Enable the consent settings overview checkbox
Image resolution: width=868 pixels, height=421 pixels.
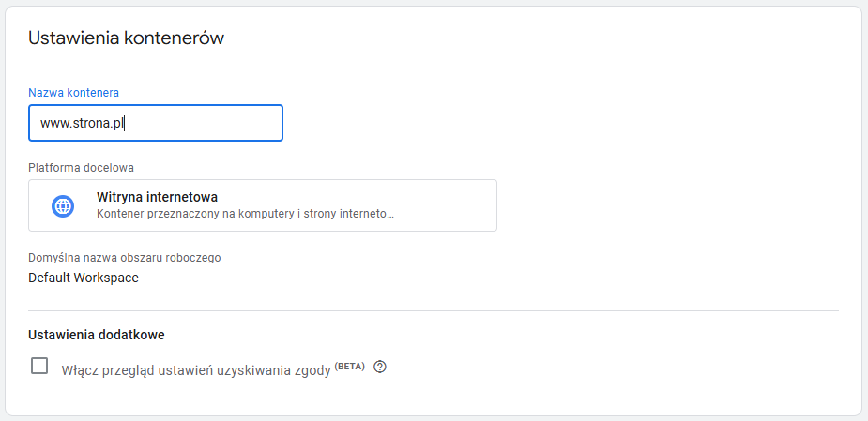point(39,366)
